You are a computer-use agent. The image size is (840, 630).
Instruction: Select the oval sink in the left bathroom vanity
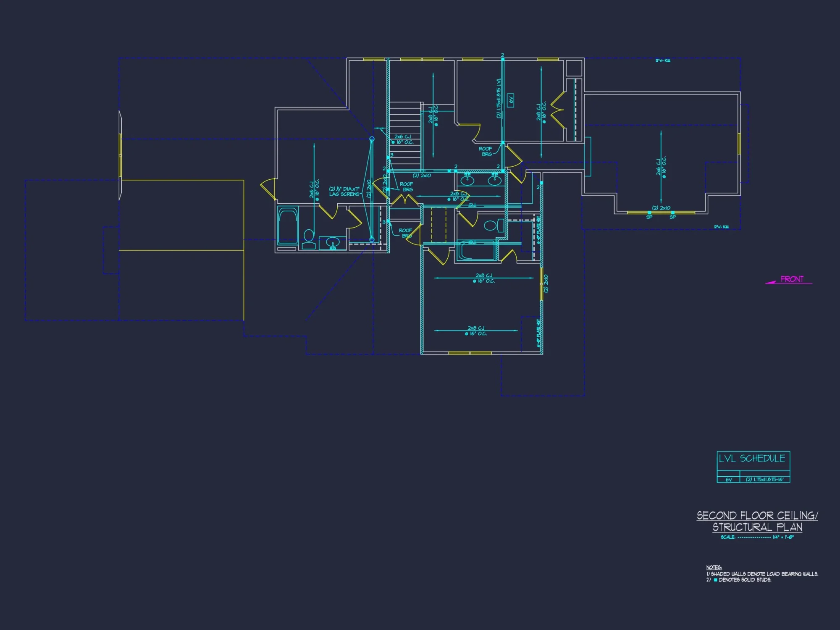click(333, 242)
